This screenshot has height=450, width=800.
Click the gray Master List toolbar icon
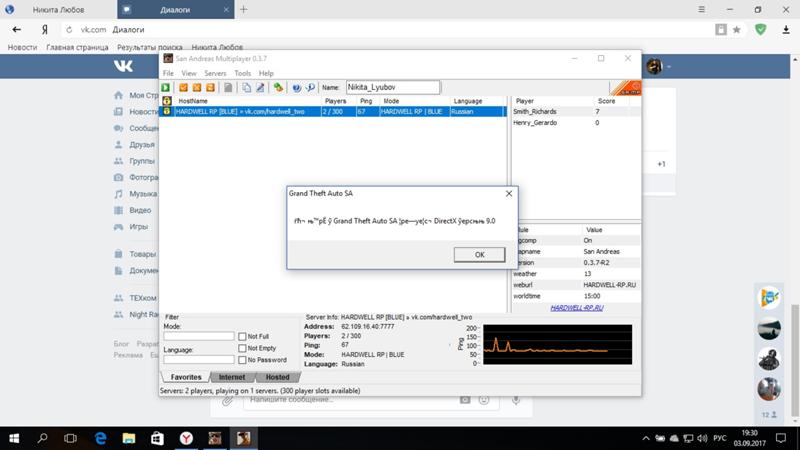[x=228, y=88]
